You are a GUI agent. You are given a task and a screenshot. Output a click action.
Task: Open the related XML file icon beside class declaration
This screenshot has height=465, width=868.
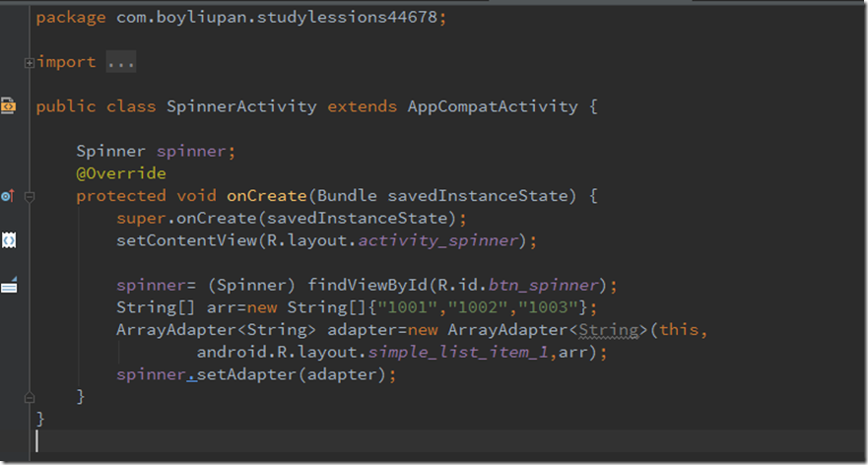(x=9, y=105)
